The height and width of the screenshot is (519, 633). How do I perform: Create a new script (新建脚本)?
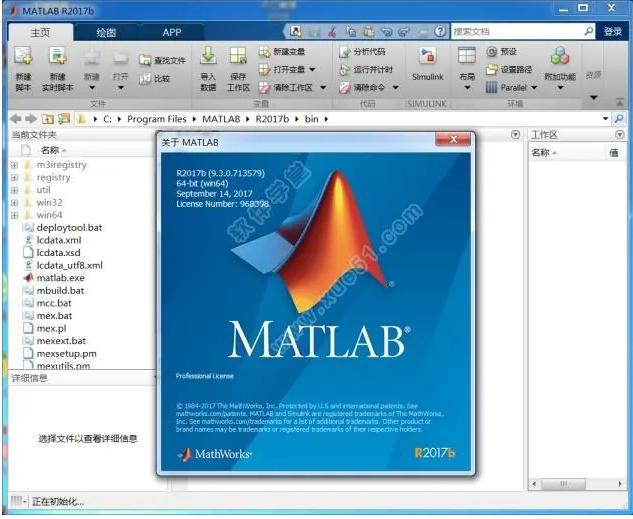23,68
